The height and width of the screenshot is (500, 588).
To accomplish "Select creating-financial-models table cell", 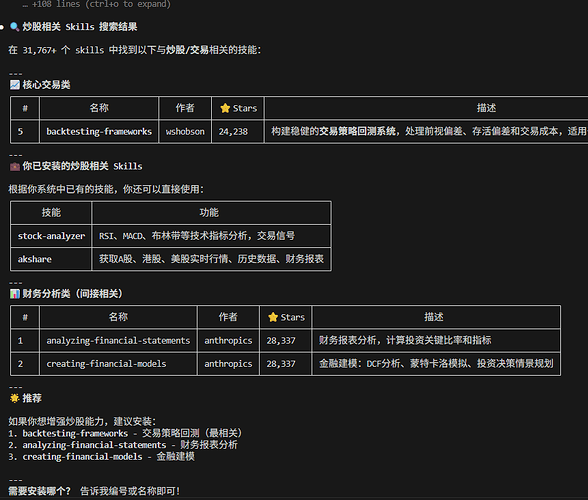I will 118,364.
